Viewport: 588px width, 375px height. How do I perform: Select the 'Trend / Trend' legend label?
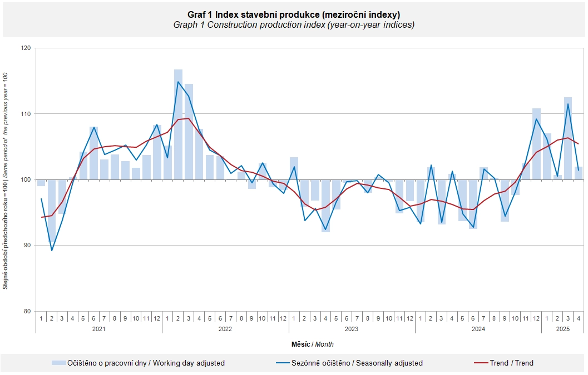[511, 363]
